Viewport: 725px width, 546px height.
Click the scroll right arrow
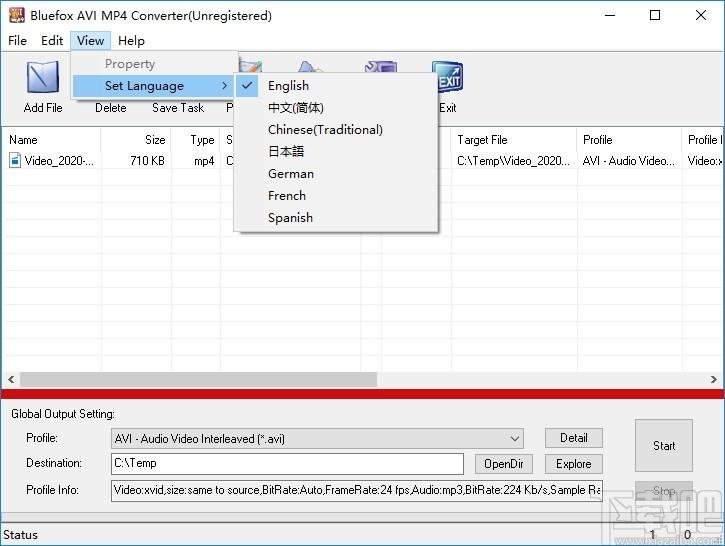point(714,380)
